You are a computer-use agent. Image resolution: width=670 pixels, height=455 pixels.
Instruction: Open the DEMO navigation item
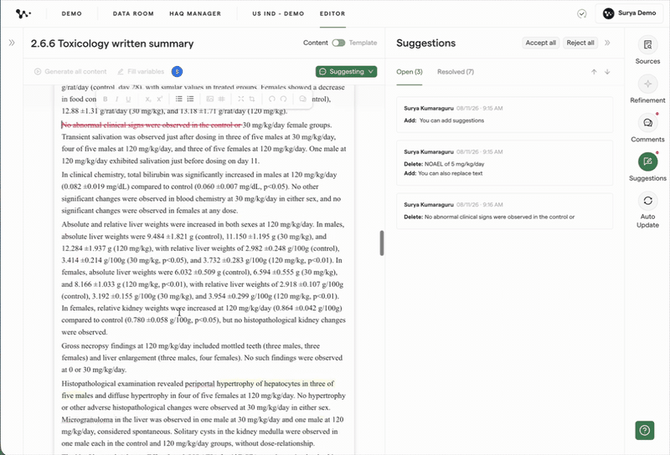coord(71,14)
